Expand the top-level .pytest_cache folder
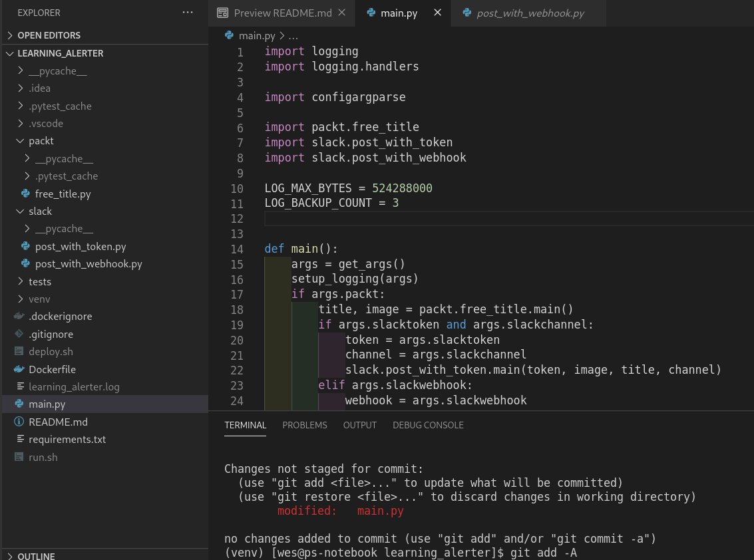 click(x=20, y=106)
